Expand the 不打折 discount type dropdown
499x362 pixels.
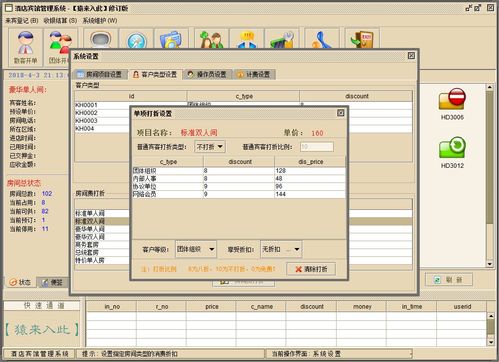click(x=210, y=147)
